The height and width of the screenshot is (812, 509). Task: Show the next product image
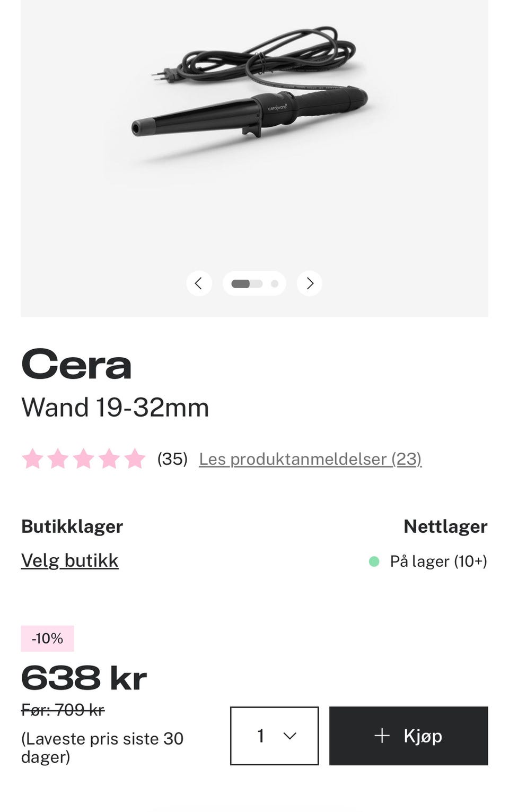pyautogui.click(x=310, y=283)
